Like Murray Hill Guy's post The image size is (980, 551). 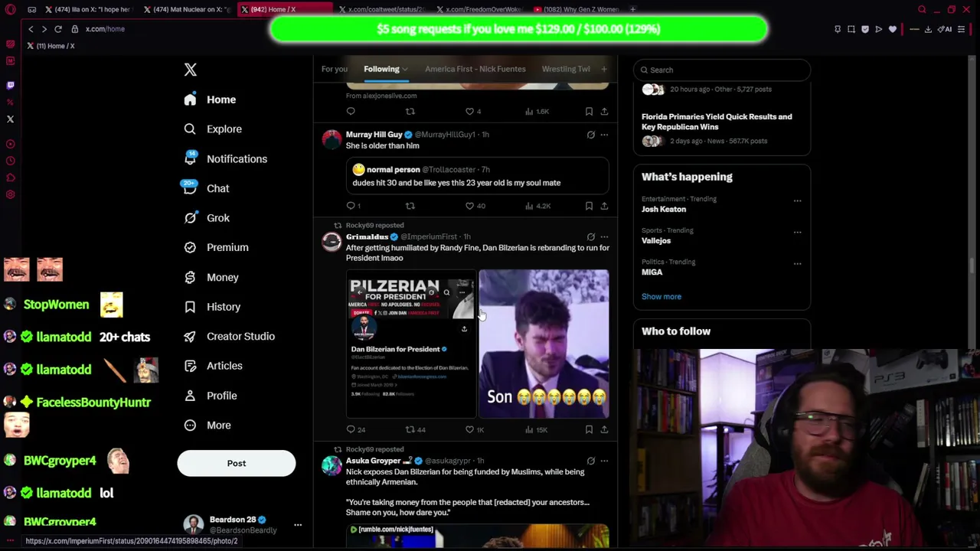(x=475, y=206)
